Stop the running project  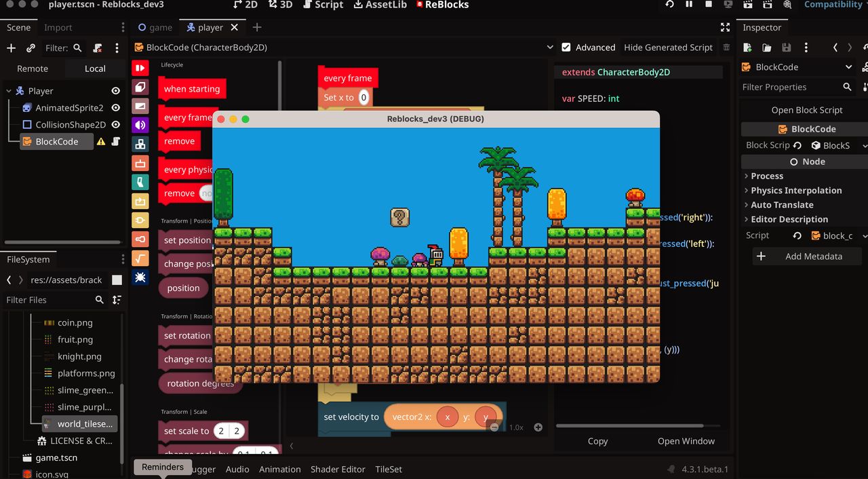[709, 5]
